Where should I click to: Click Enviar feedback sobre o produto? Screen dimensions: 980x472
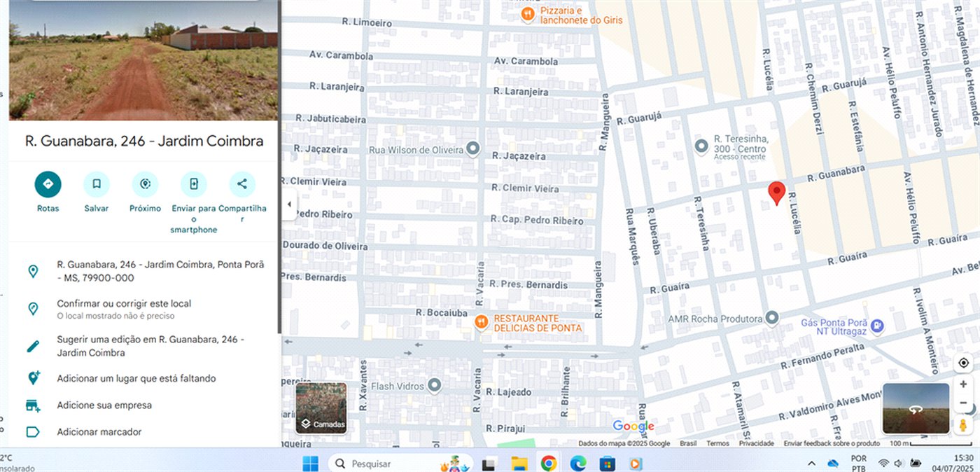click(x=832, y=443)
